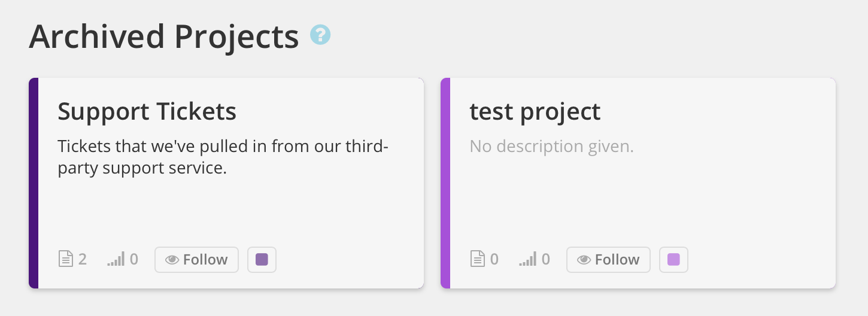The height and width of the screenshot is (316, 868).
Task: Open the Support Tickets color swatch picker
Action: pos(262,260)
